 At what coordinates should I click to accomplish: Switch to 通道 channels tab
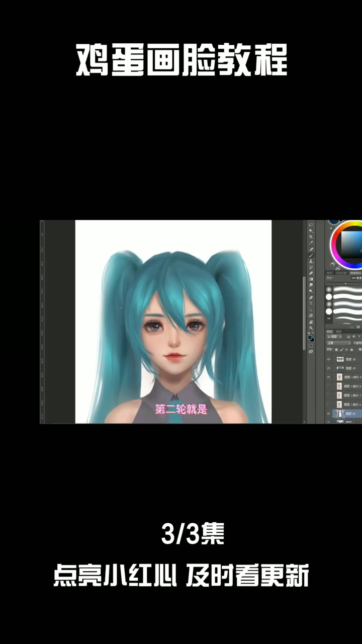(x=339, y=332)
